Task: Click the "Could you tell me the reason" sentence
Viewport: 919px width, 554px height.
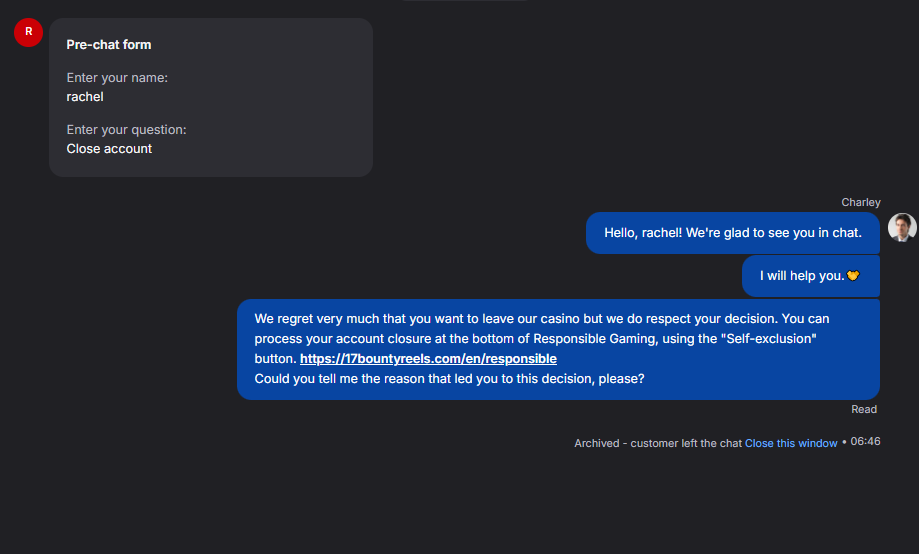Action: (449, 379)
